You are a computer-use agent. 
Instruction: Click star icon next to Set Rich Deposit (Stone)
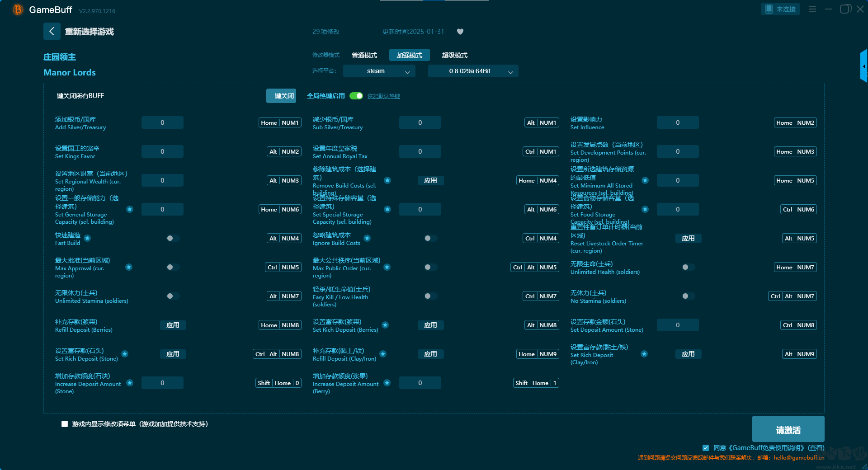click(x=125, y=354)
